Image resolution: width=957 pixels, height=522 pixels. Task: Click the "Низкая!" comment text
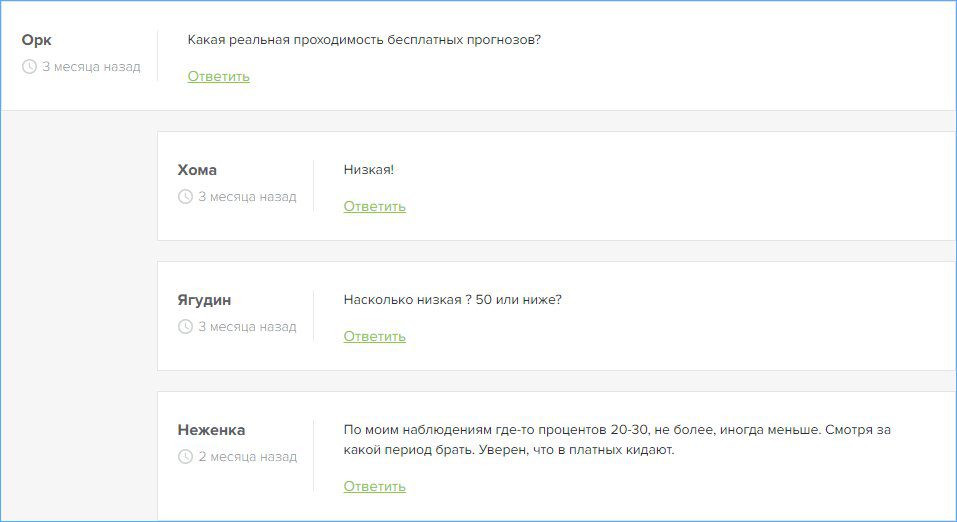368,170
